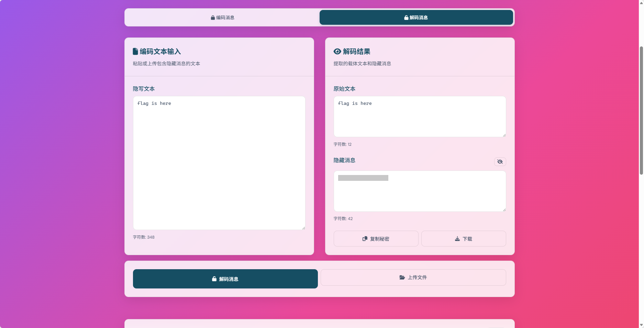Image resolution: width=644 pixels, height=328 pixels.
Task: Click the copy icon in 复制秘密 button
Action: pos(365,239)
